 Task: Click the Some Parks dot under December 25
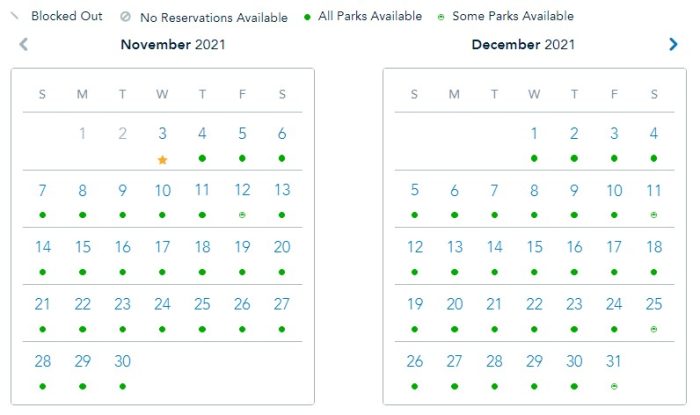tap(654, 329)
